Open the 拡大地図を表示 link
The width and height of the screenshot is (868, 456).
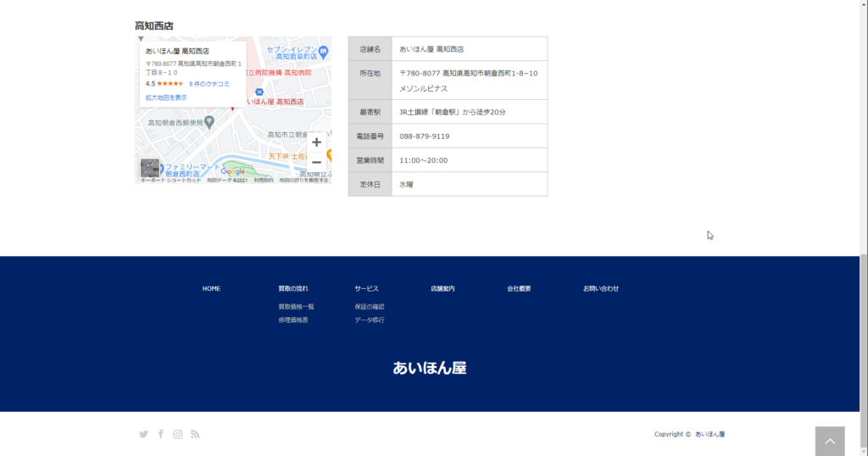point(166,97)
